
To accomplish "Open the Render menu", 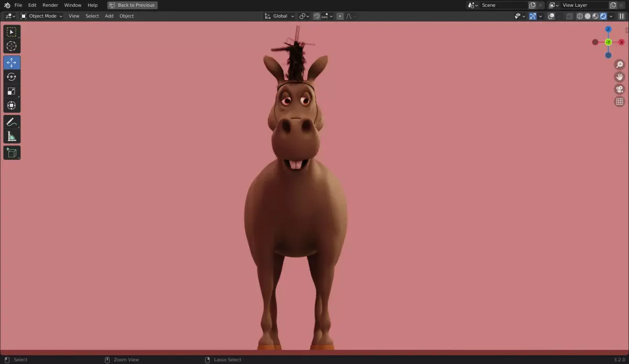I will [x=50, y=5].
